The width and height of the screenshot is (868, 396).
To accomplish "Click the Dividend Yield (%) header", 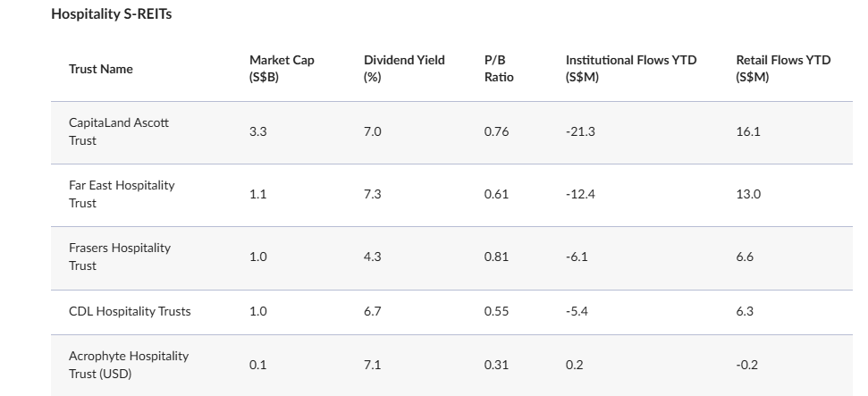I will coord(403,69).
